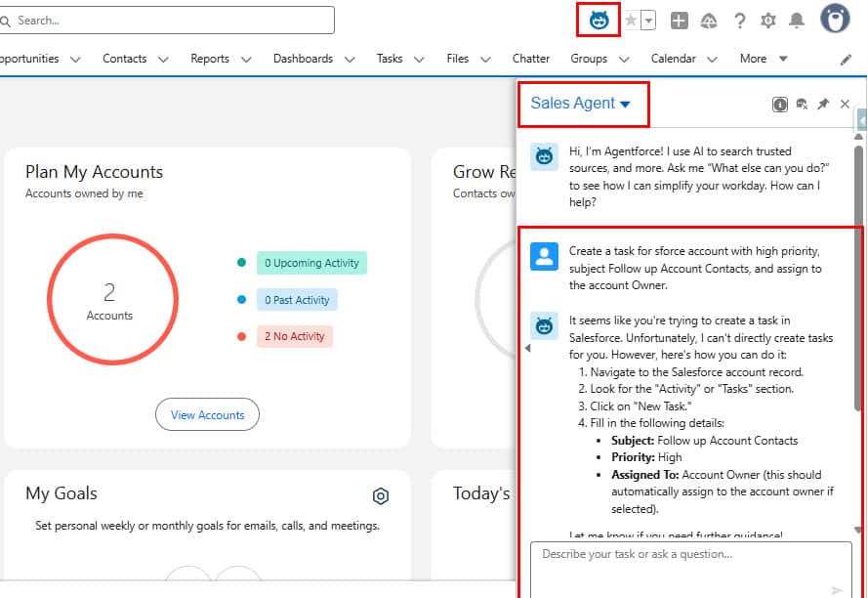Open the Chatter tab
Screen dimensions: 868x598
pos(530,59)
